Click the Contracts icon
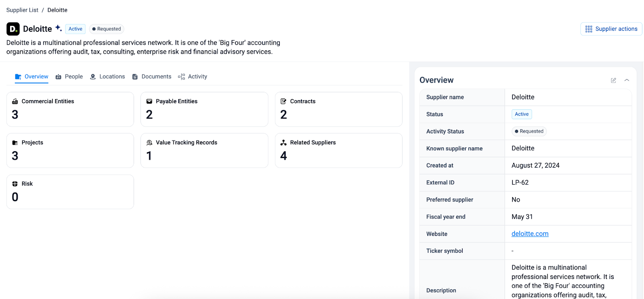 [283, 102]
